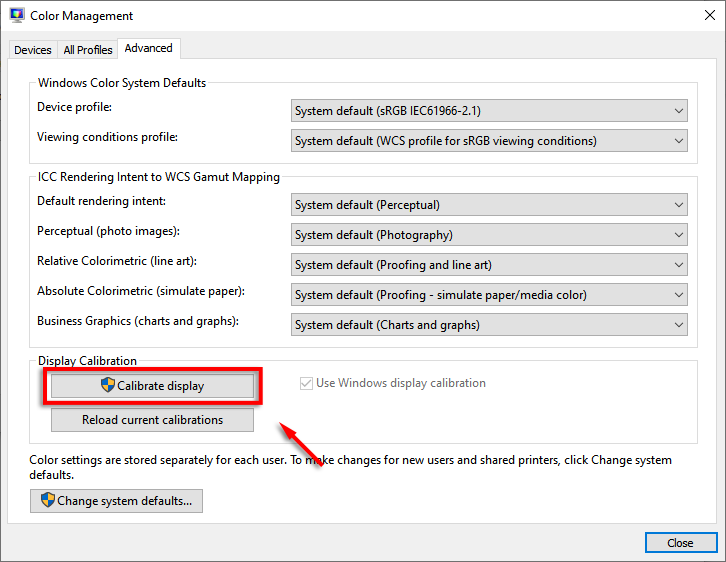Image resolution: width=726 pixels, height=562 pixels.
Task: Open the Device profile dropdown
Action: [x=489, y=111]
